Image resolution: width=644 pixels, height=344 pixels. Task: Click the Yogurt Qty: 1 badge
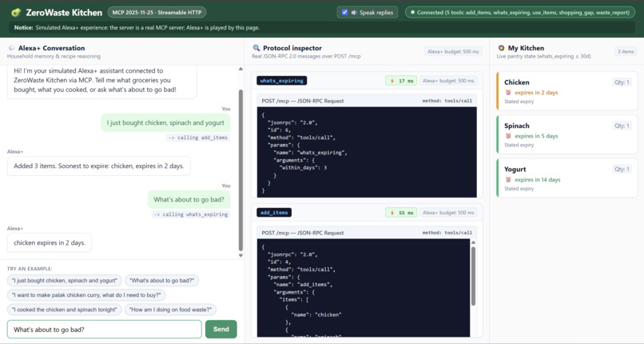[622, 170]
